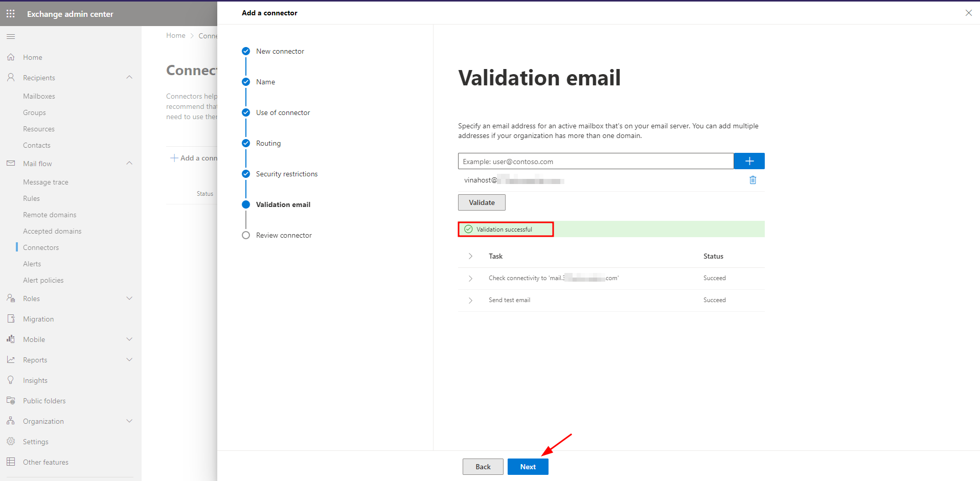
Task: Click the Settings gear icon in sidebar
Action: pyautogui.click(x=11, y=442)
